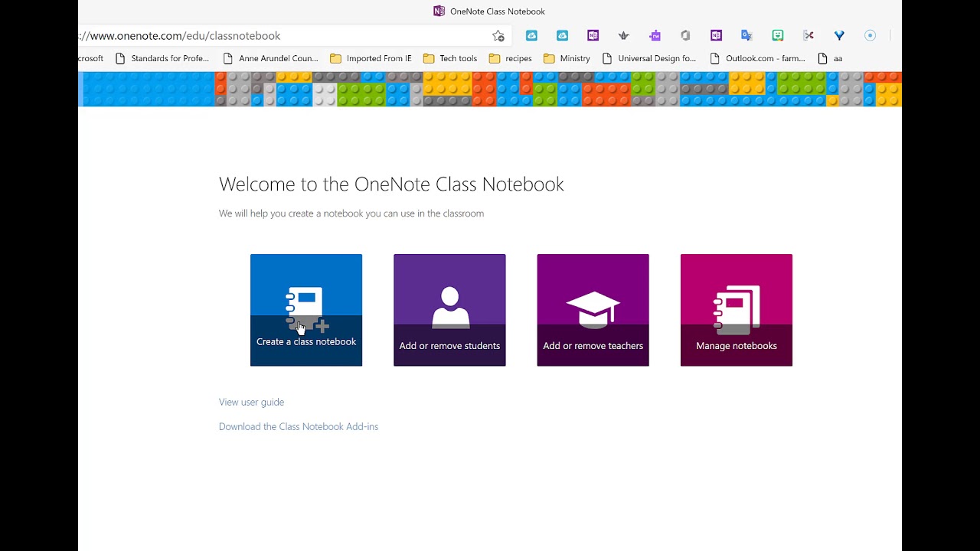The width and height of the screenshot is (980, 551).
Task: Click the teal cloud extension beside the favorites star
Action: click(531, 35)
